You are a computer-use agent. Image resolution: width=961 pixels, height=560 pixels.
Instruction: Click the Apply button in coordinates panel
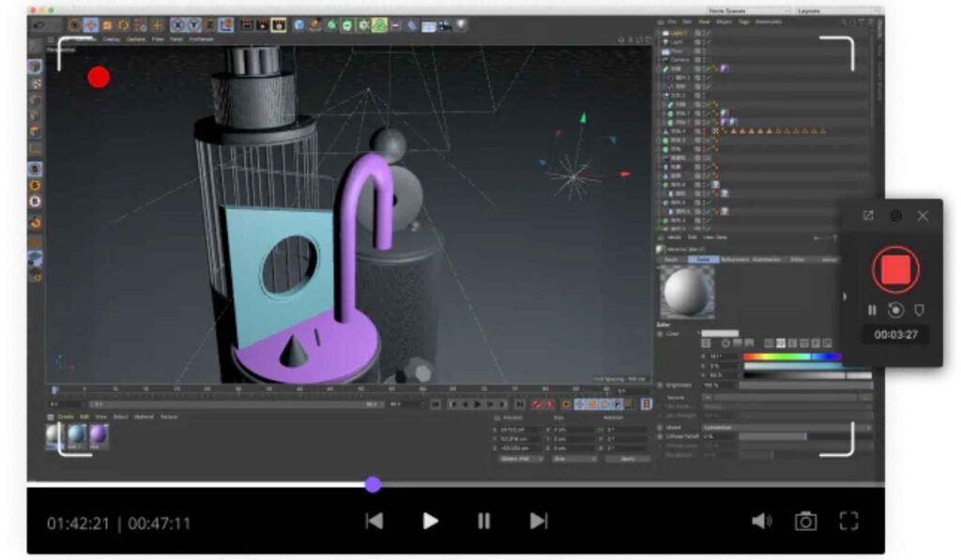coord(627,459)
